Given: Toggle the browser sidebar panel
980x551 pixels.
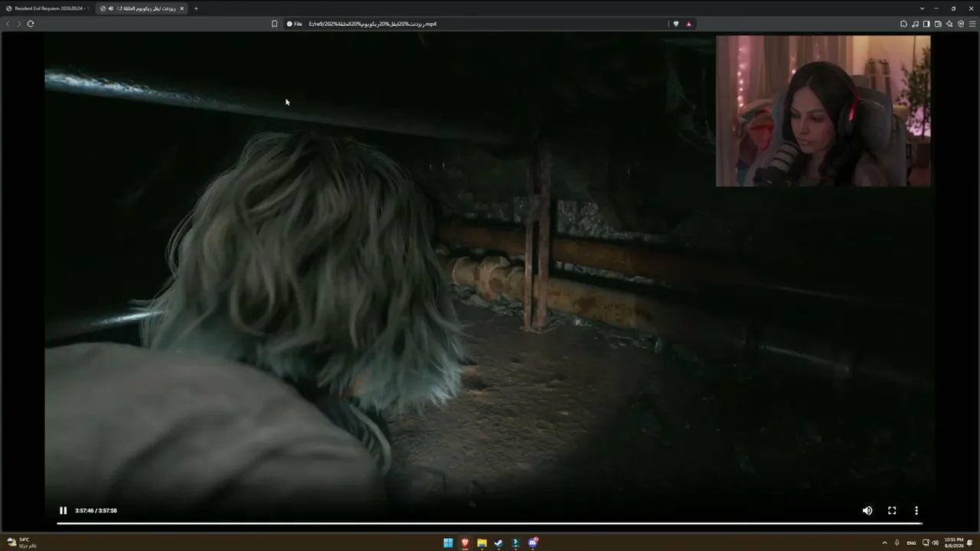Looking at the screenshot, I should tap(926, 24).
